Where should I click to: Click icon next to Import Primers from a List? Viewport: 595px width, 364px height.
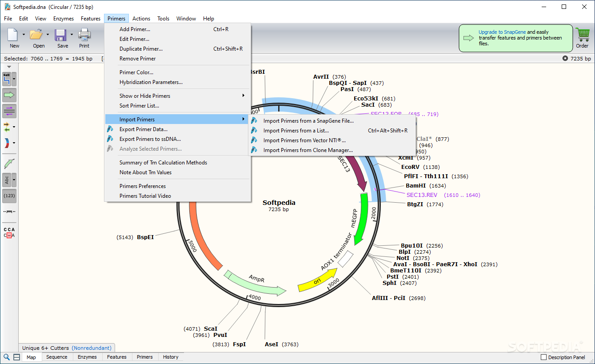(254, 131)
